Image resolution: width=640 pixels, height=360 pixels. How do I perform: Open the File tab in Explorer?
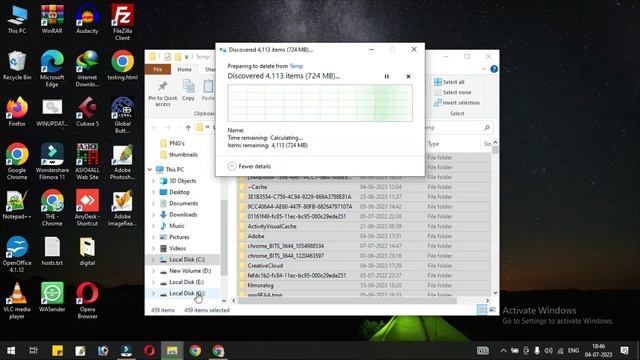[x=158, y=69]
